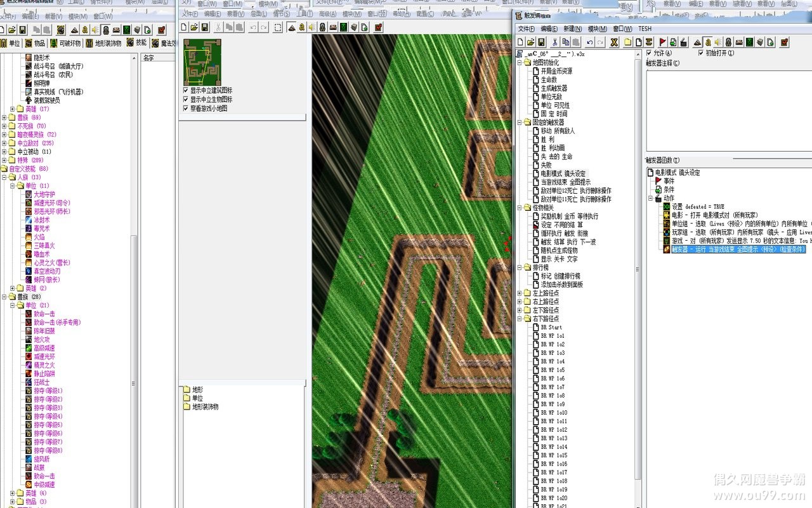Expand 右上路径点 folder
Screen dimensions: 812x508
tap(520, 302)
